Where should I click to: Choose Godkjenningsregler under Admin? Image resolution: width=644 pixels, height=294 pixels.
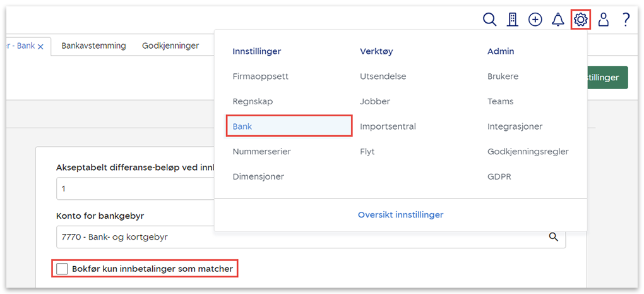click(x=528, y=152)
